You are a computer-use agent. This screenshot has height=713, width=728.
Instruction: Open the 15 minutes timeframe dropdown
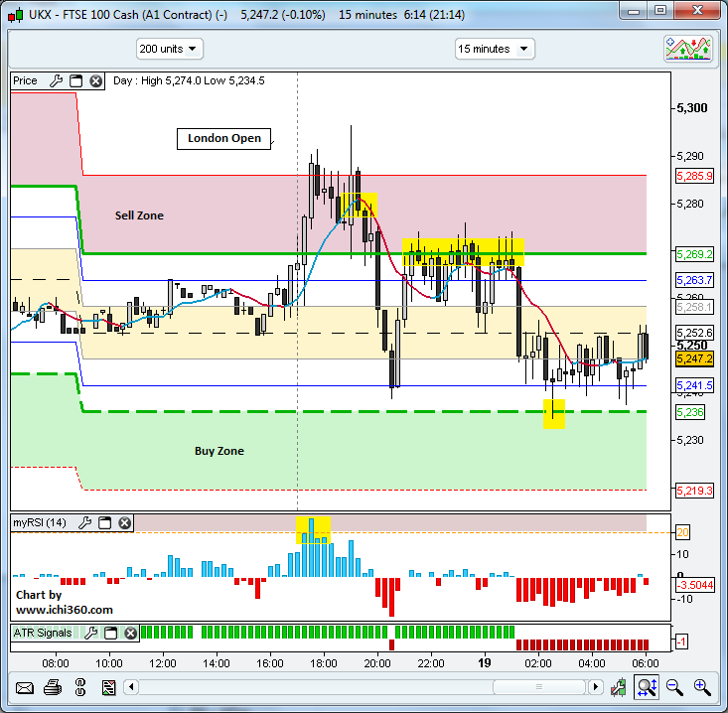[x=495, y=49]
